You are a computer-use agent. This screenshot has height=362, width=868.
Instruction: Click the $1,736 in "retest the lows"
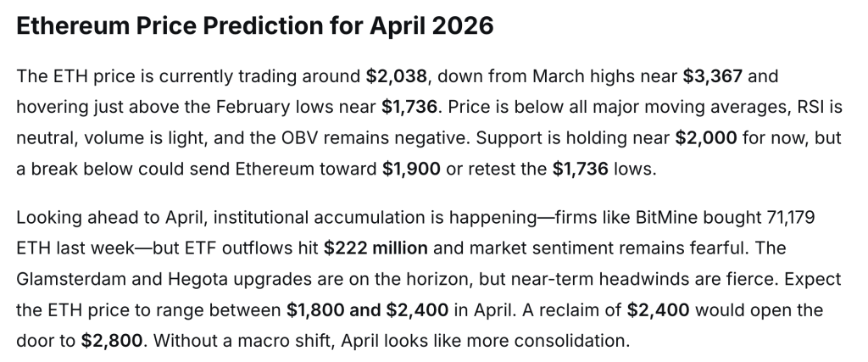pyautogui.click(x=581, y=168)
